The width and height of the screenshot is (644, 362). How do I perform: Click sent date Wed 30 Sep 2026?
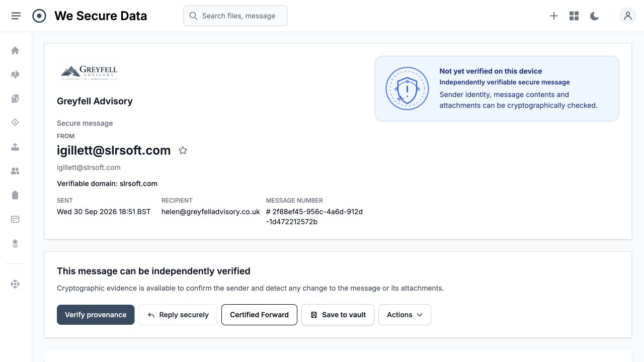click(x=104, y=212)
